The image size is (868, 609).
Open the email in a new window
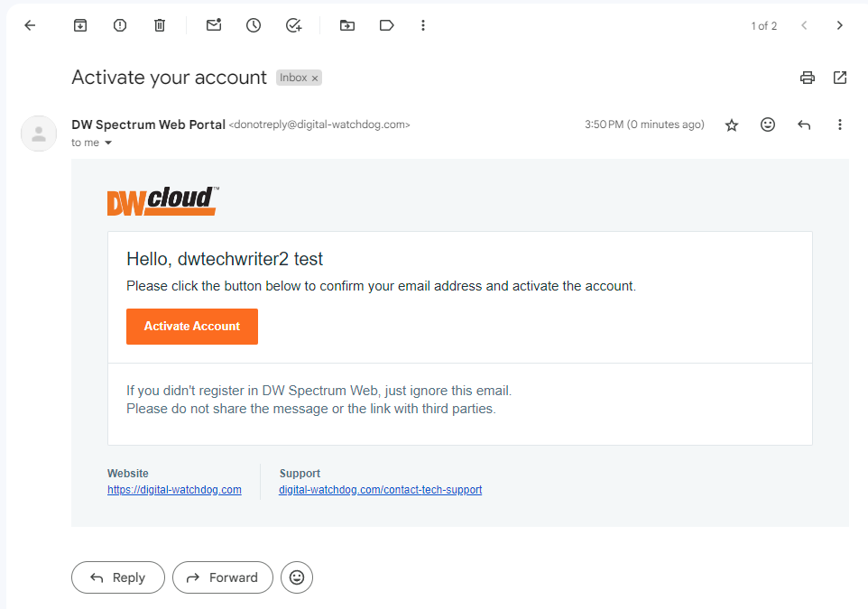(840, 78)
